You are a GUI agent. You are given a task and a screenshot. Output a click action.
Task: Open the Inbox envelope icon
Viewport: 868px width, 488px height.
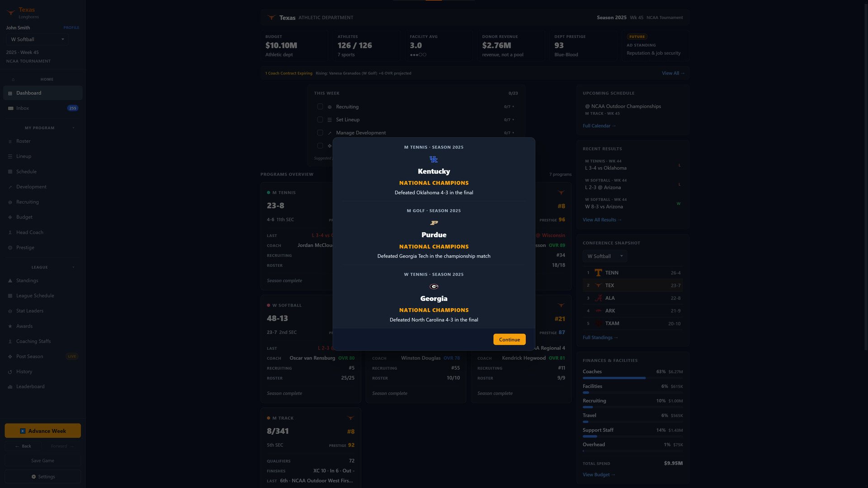[x=10, y=108]
